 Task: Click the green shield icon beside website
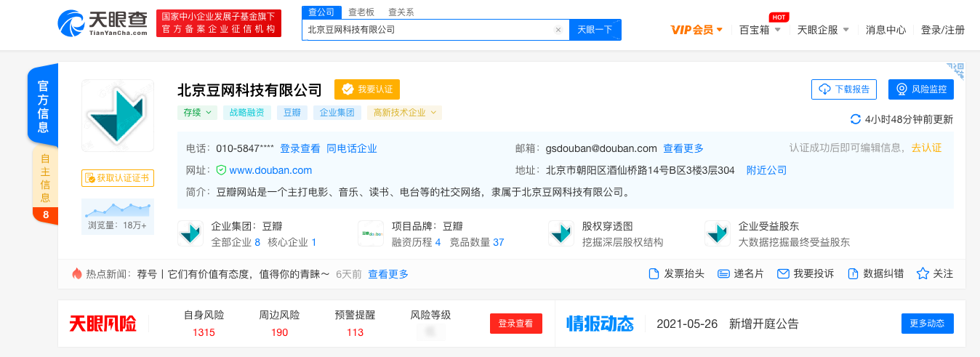click(x=222, y=170)
